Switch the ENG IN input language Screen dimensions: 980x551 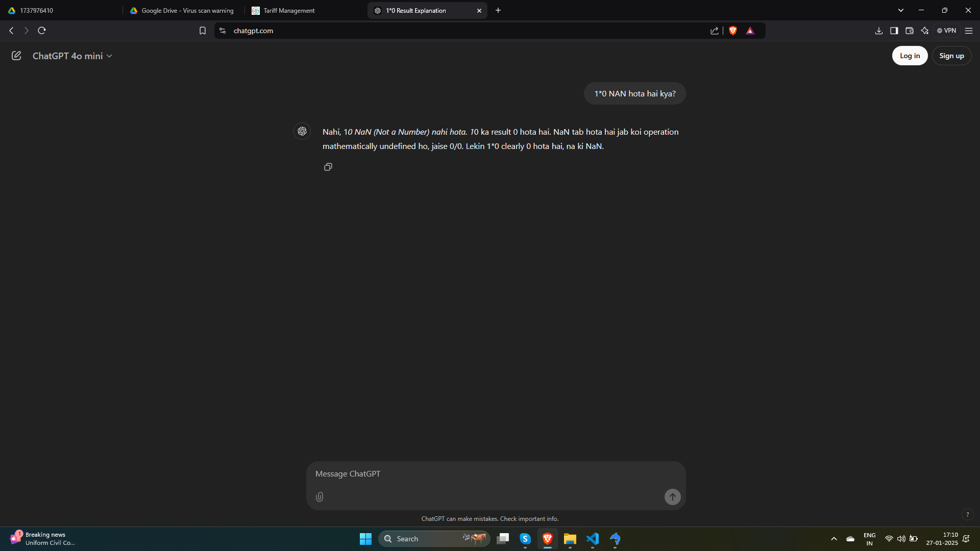point(870,539)
